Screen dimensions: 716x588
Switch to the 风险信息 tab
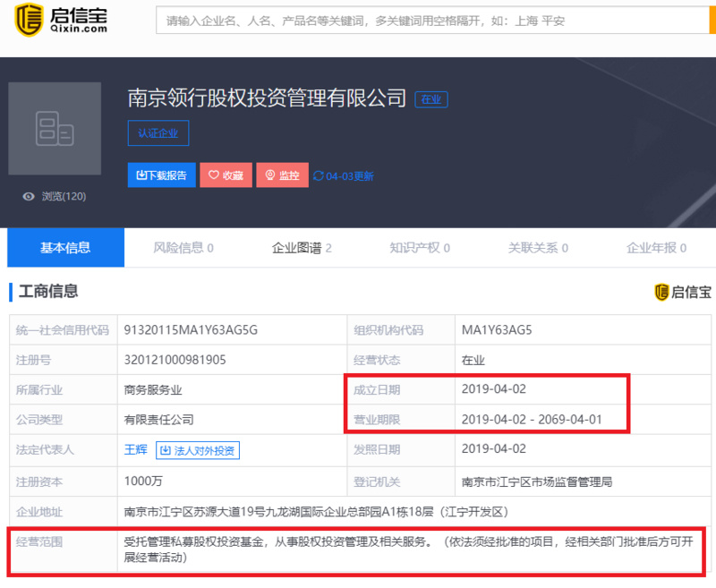pos(183,248)
